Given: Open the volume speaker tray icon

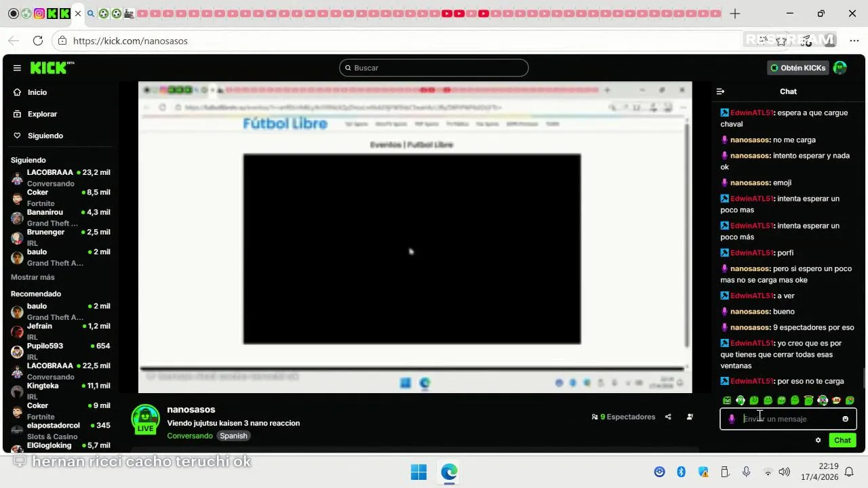Looking at the screenshot, I should 785,472.
